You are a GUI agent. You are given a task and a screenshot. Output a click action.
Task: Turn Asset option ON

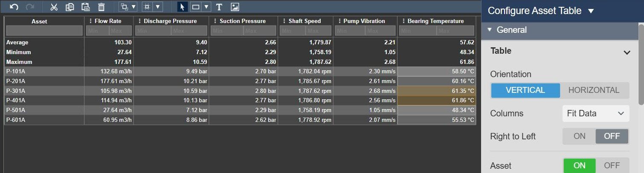click(579, 166)
